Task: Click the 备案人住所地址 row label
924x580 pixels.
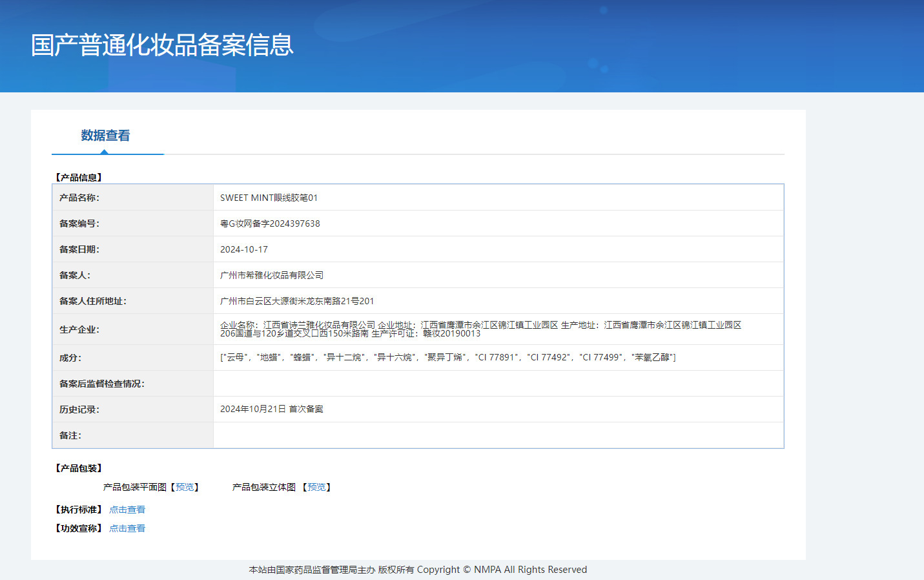Action: [x=93, y=301]
